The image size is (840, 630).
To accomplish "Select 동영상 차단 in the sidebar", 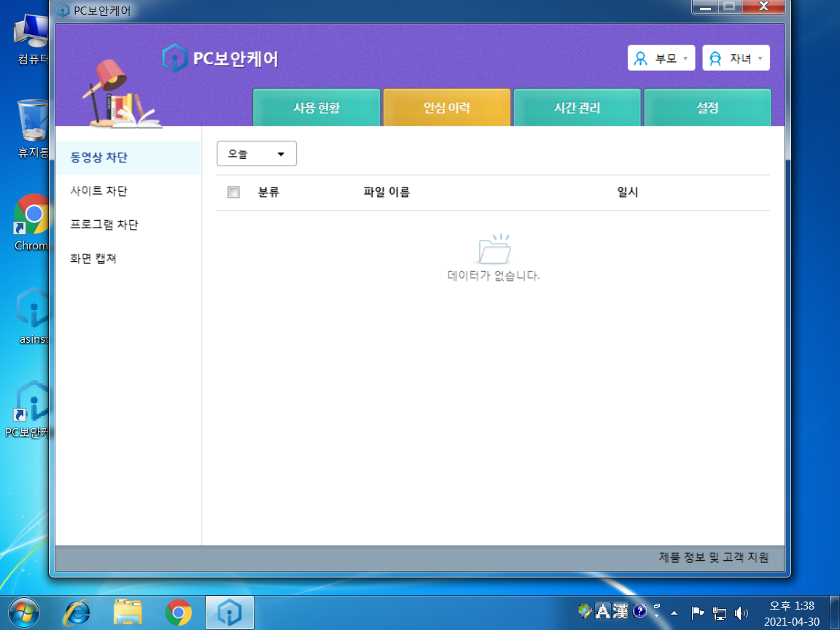I will pos(128,157).
